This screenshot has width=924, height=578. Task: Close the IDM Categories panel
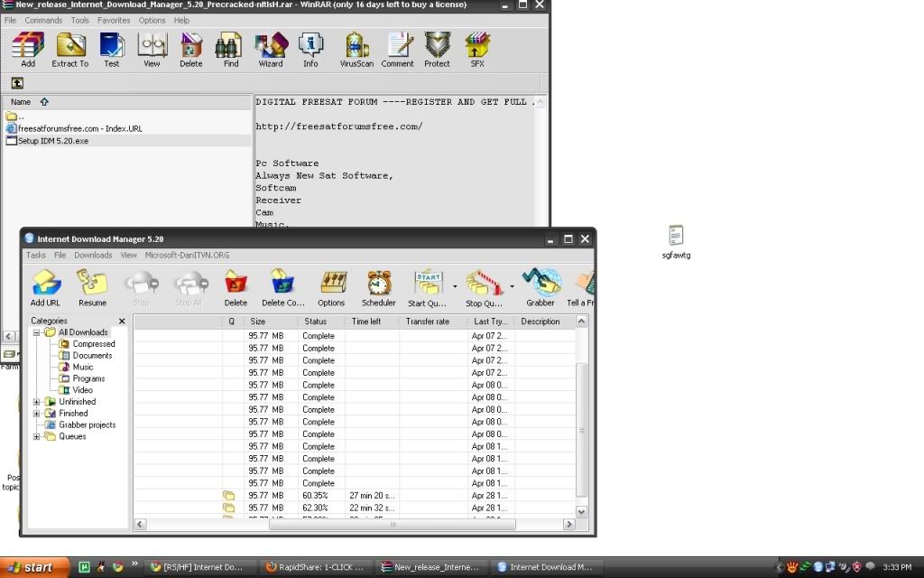122,321
